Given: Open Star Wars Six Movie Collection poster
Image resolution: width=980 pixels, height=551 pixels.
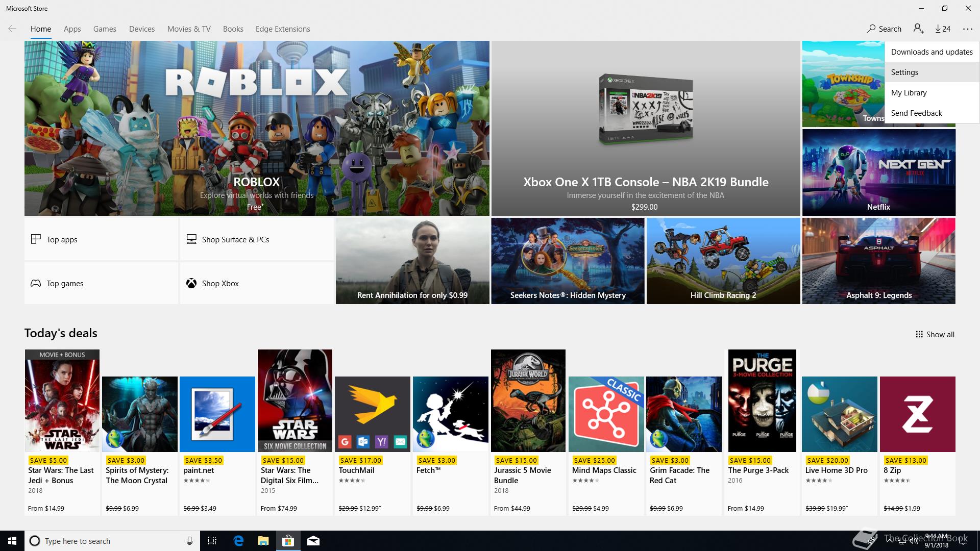Looking at the screenshot, I should click(x=295, y=400).
